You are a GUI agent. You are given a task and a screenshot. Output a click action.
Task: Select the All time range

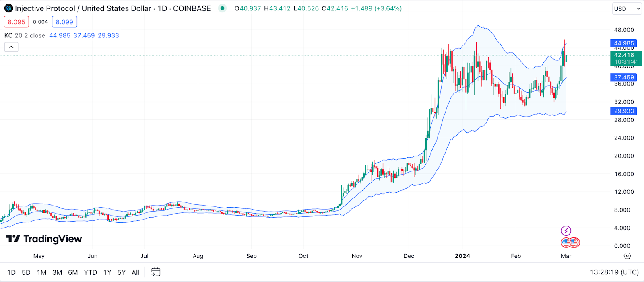coord(136,272)
